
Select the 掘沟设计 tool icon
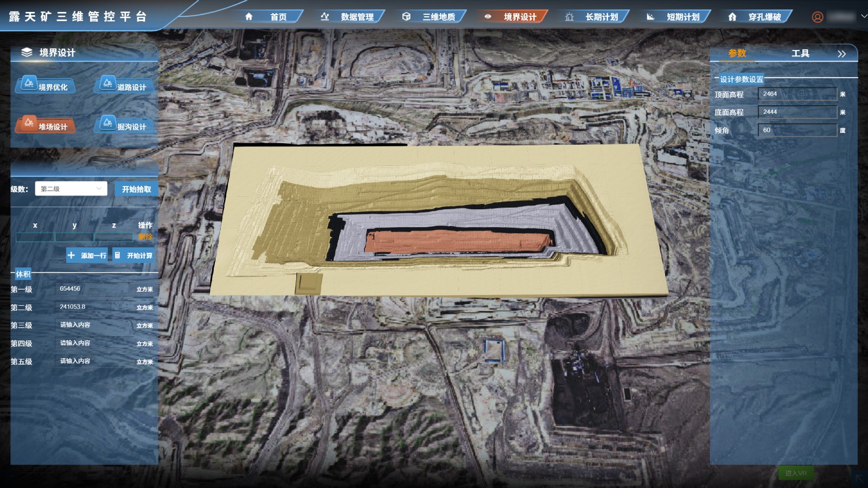click(x=107, y=123)
